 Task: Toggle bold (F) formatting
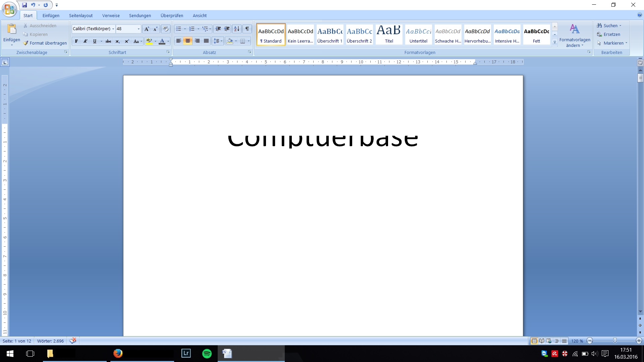76,41
